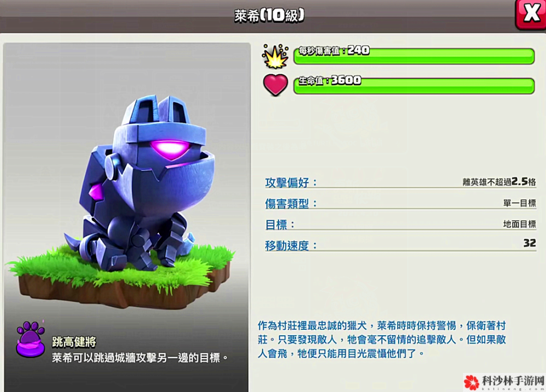Close the 萊希 info panel with red X

point(530,14)
